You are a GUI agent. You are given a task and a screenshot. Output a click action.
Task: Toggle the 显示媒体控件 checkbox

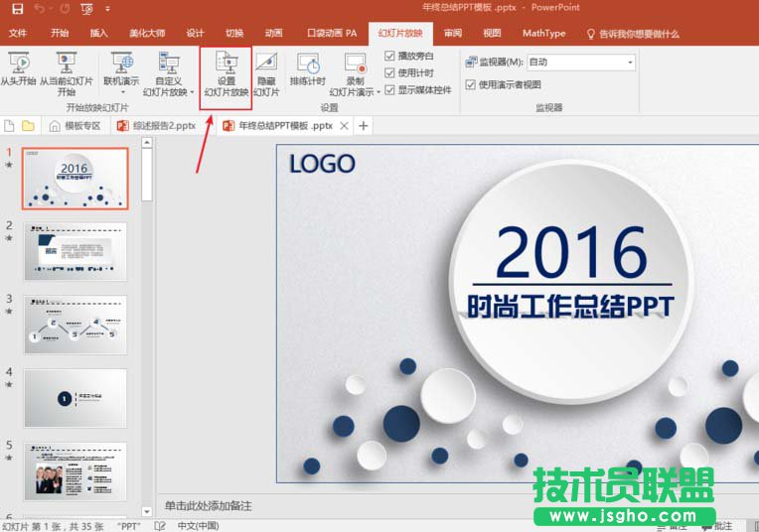(x=389, y=90)
